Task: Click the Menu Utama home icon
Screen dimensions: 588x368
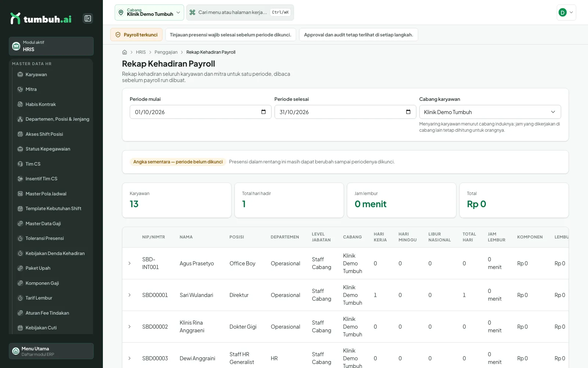Action: point(16,351)
